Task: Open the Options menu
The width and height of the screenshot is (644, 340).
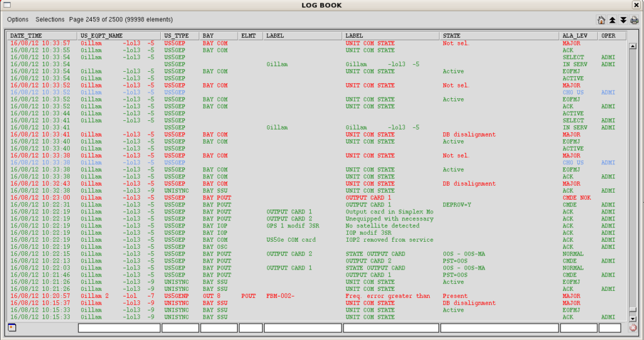Action: [x=18, y=20]
